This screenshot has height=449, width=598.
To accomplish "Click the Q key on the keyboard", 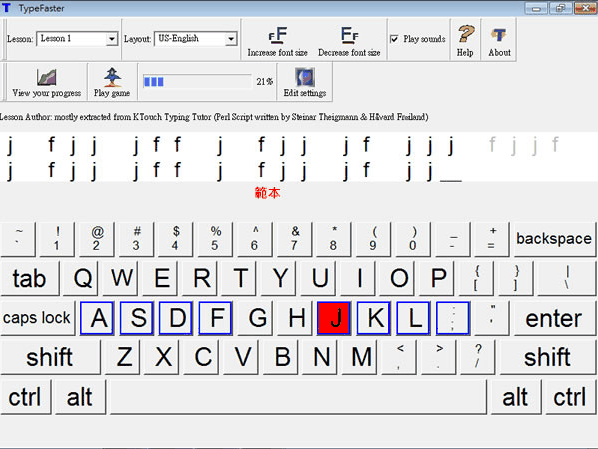I will [80, 278].
